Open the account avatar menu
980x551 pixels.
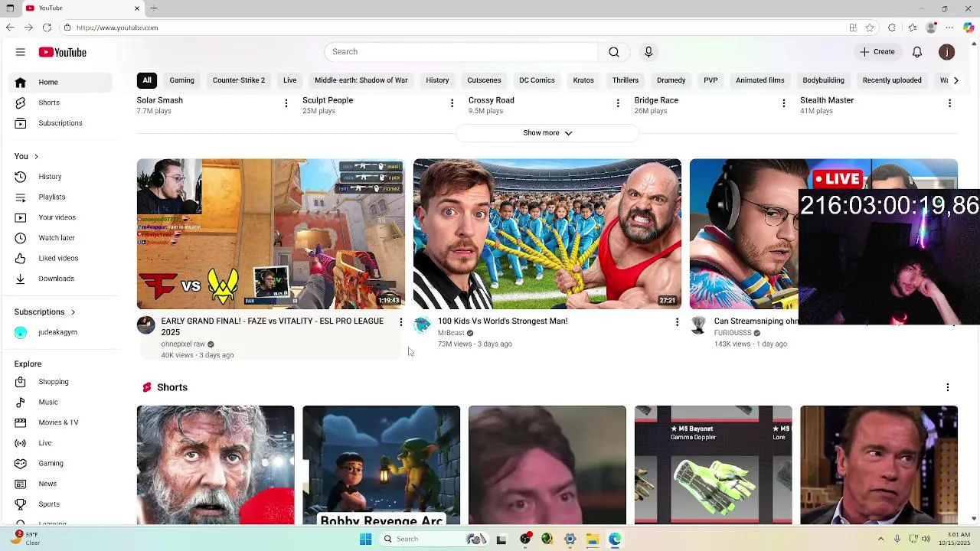[947, 52]
